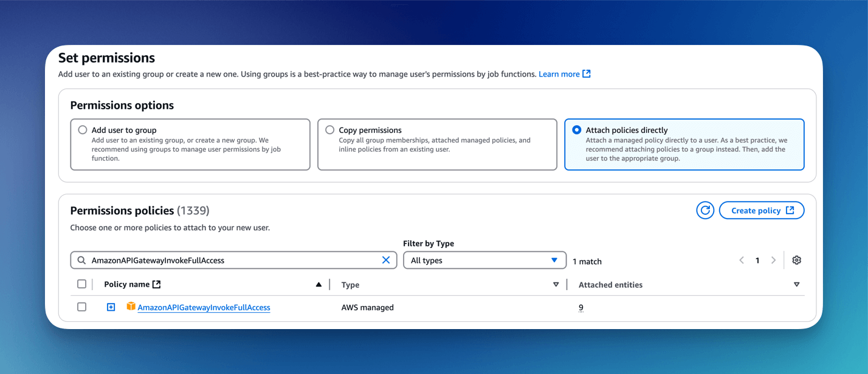
Task: Open the Filter by Type dropdown
Action: pyautogui.click(x=484, y=260)
